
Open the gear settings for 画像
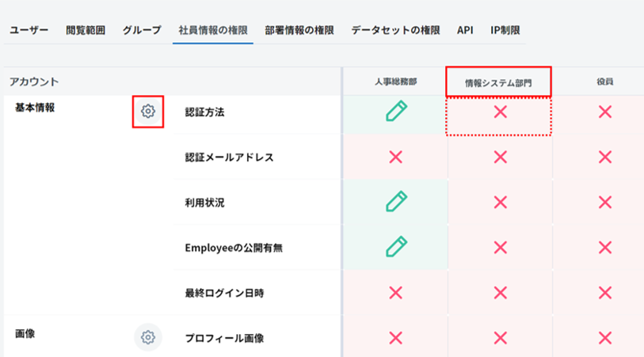pos(147,337)
